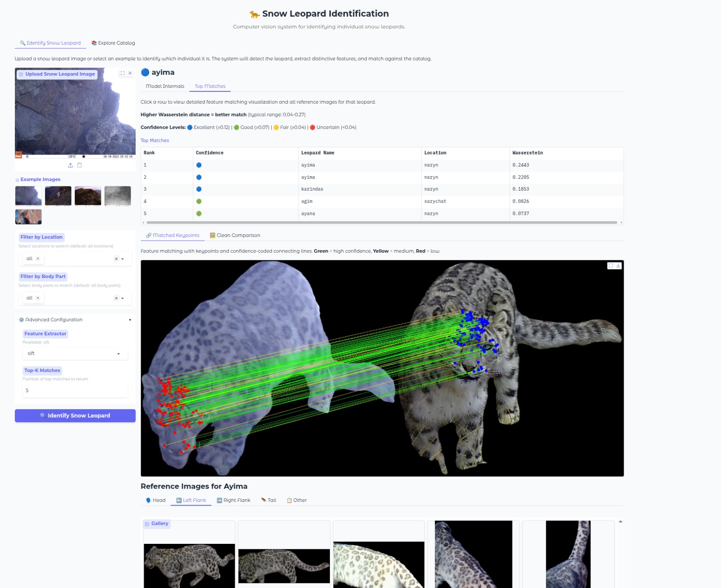Select the karindas row in Top Matches
The height and width of the screenshot is (588, 721).
[x=312, y=189]
